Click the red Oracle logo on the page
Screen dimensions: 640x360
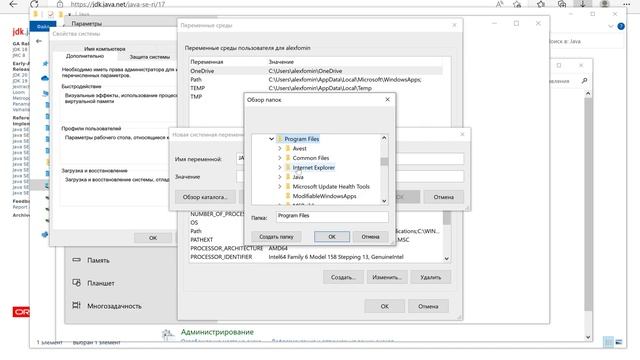[21, 312]
